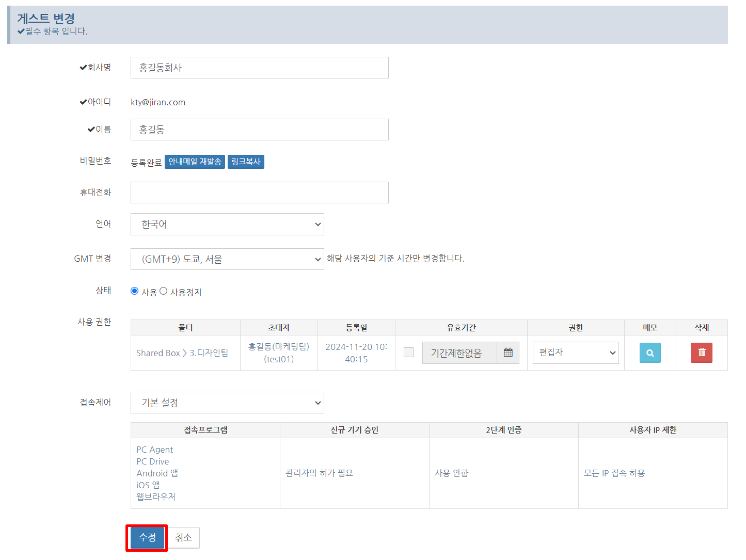Click the 안내메일 재발송 button
The width and height of the screenshot is (746, 560).
(x=195, y=162)
